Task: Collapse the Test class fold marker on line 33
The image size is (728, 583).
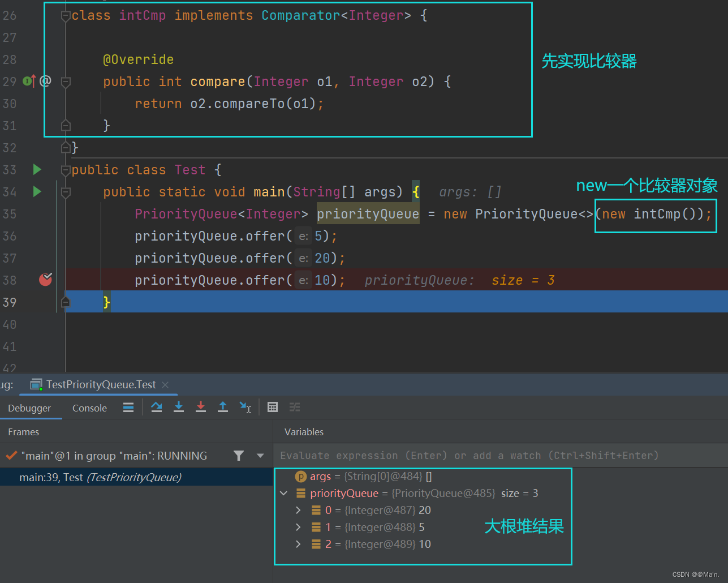Action: point(66,170)
